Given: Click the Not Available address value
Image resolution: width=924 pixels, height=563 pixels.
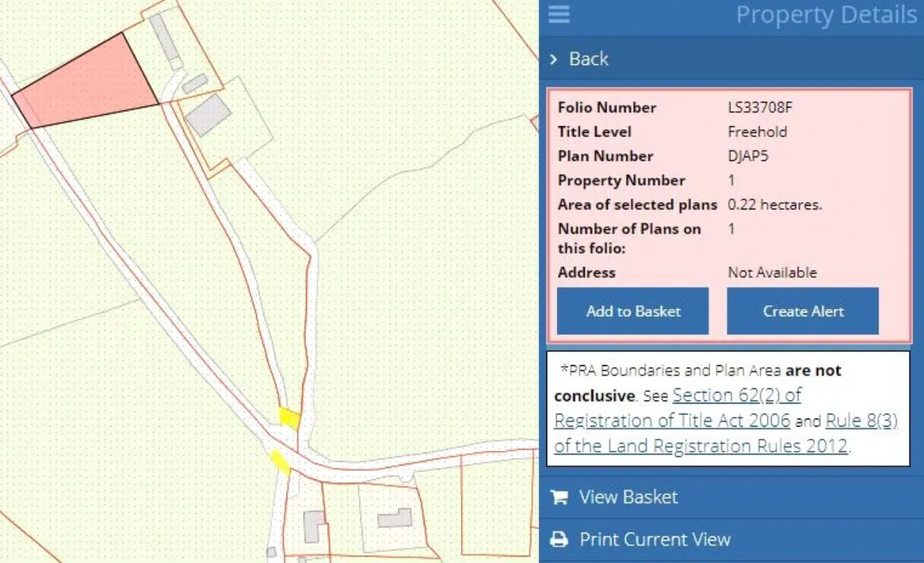Looking at the screenshot, I should point(772,273).
